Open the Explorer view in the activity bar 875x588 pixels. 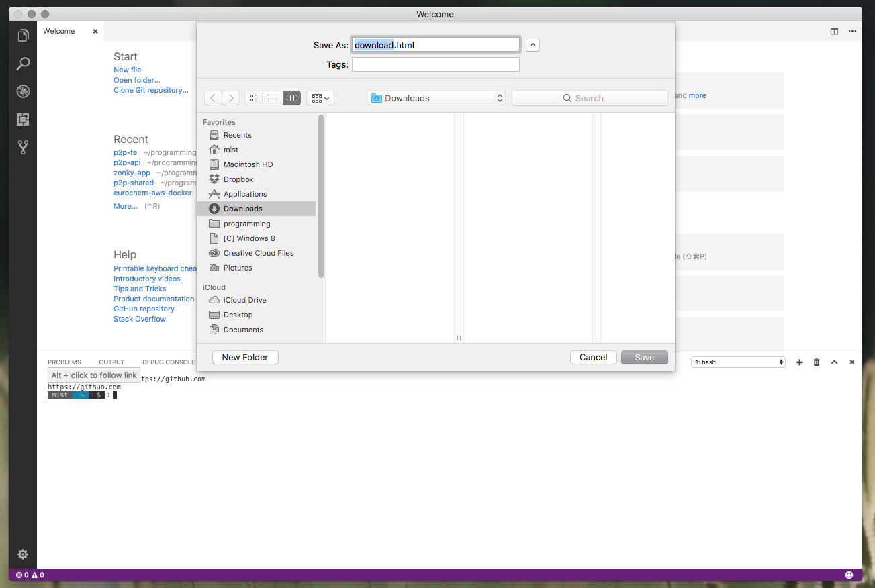[x=23, y=35]
